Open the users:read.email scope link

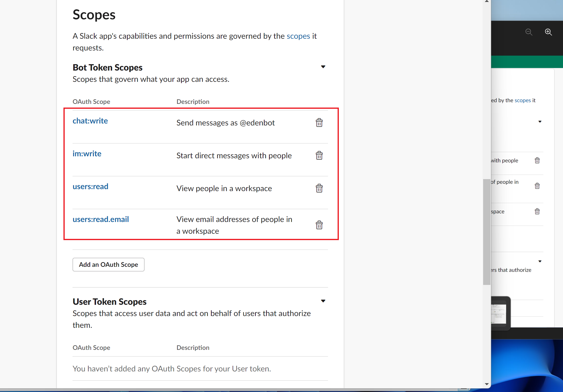click(x=101, y=220)
